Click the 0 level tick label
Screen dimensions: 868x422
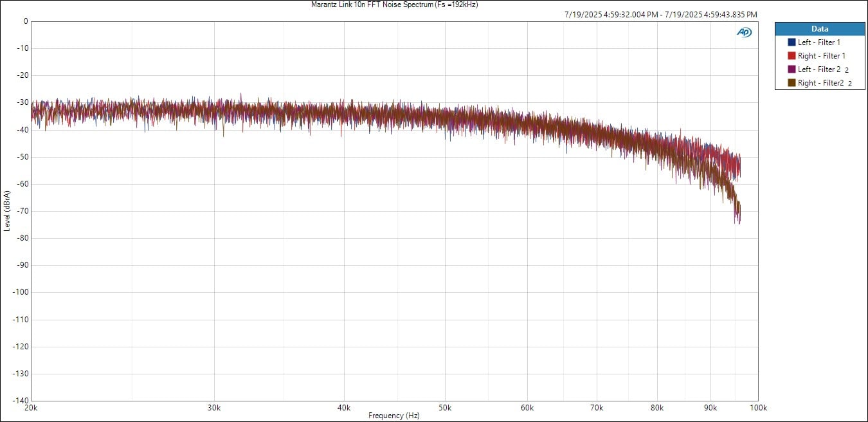click(25, 21)
